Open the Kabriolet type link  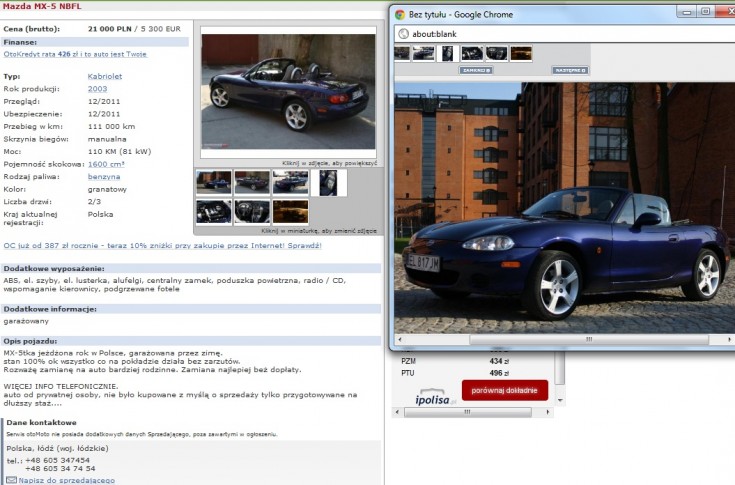(105, 76)
